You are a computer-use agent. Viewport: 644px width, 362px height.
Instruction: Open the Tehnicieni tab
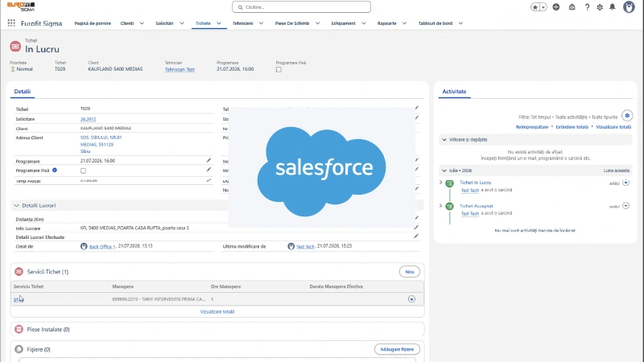(243, 23)
